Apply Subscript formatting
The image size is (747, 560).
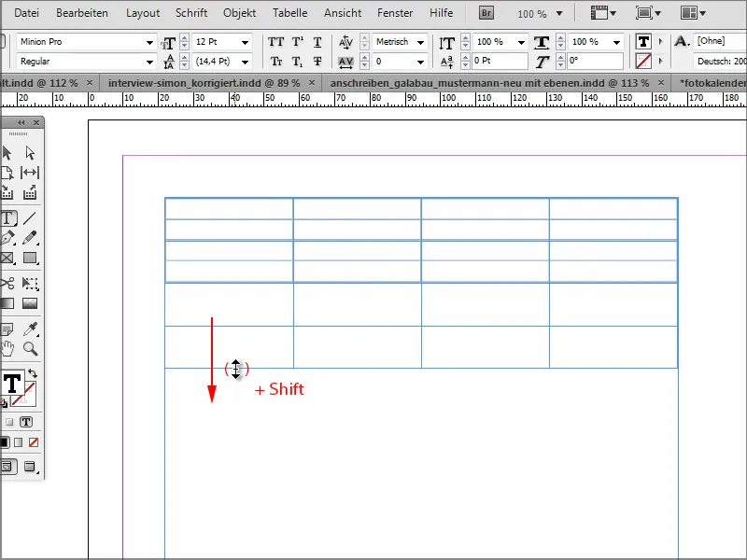(x=297, y=62)
